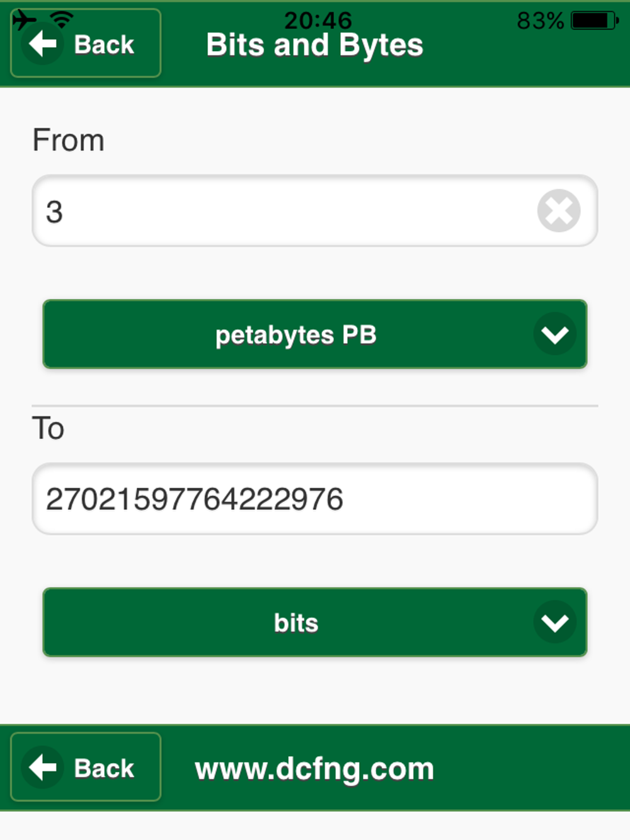Select the To result field
Viewport: 630px width, 840px height.
click(315, 499)
